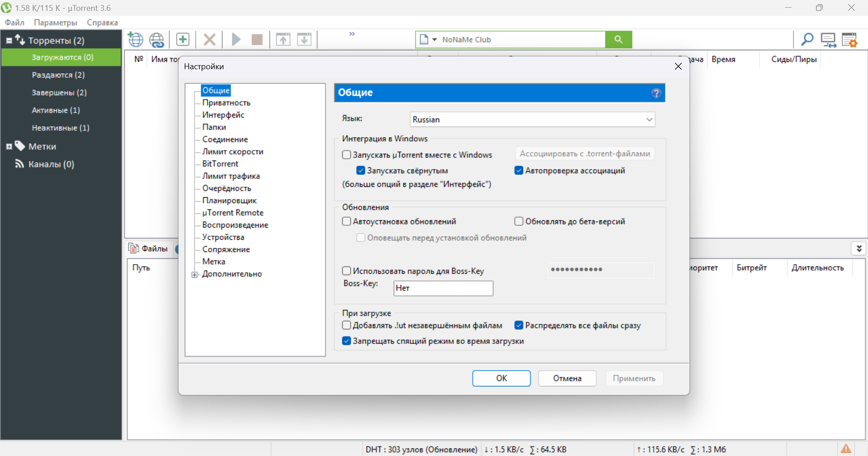The image size is (868, 456).
Task: Click the Отмена button
Action: click(x=567, y=378)
